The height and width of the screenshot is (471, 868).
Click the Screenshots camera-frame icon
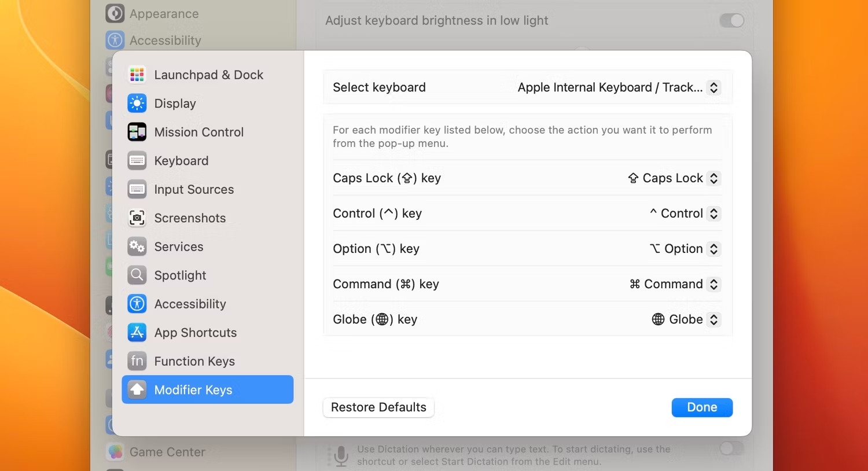point(137,218)
